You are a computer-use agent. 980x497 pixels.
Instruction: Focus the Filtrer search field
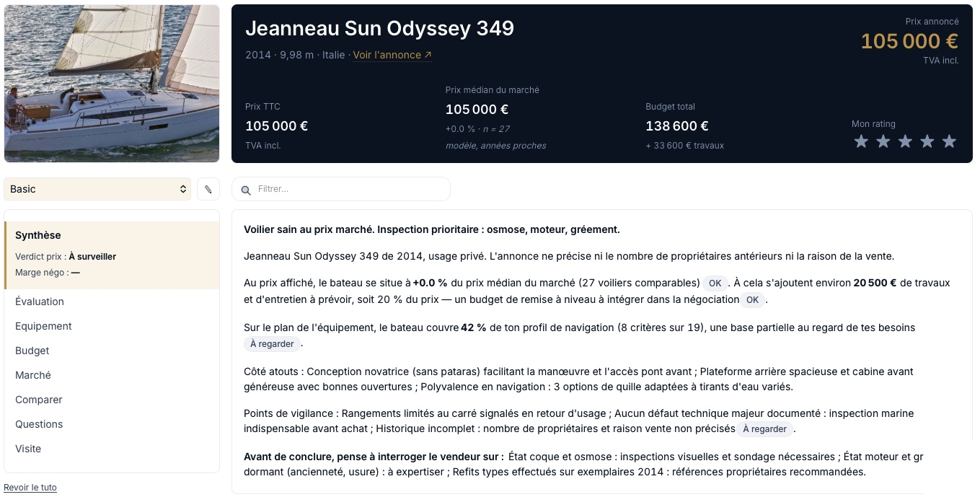(x=341, y=189)
